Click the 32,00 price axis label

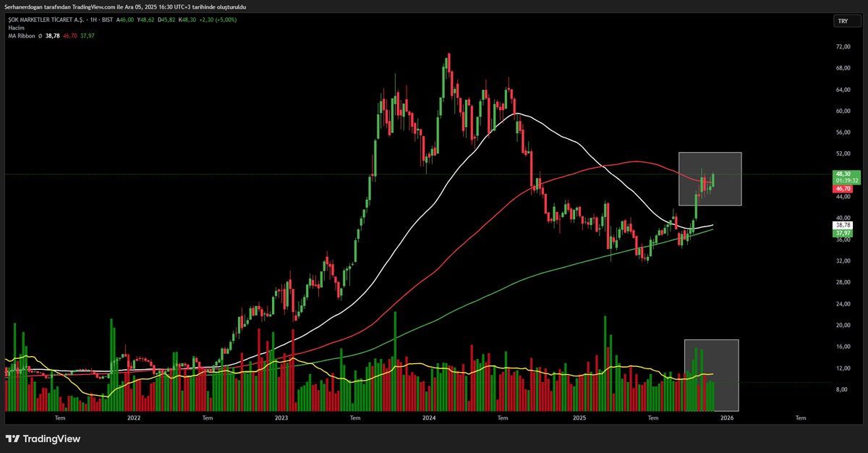click(x=843, y=261)
